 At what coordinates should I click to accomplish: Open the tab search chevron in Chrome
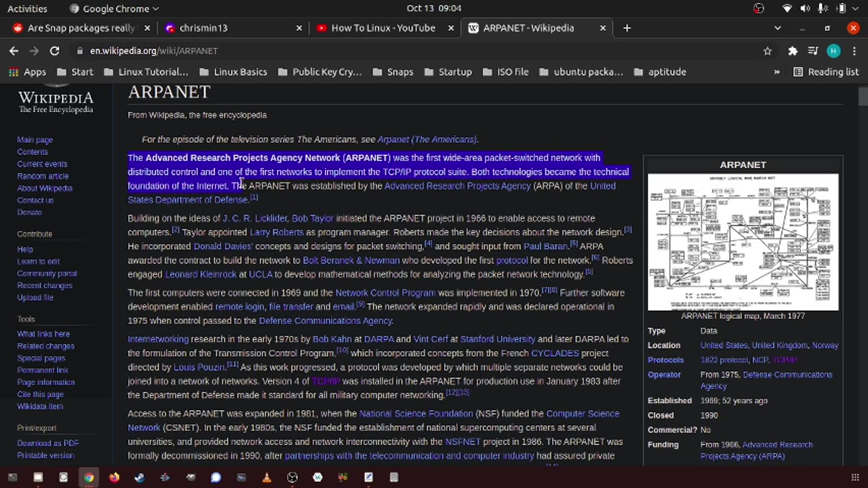coord(778,28)
